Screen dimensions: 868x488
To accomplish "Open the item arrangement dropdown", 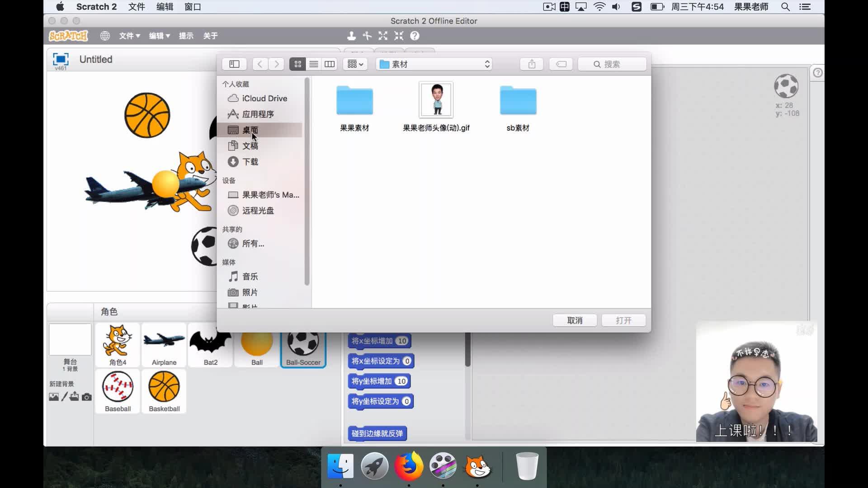I will pos(355,64).
